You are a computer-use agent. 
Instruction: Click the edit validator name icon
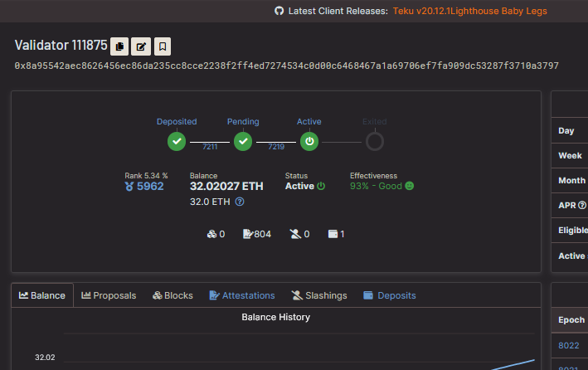pos(141,46)
